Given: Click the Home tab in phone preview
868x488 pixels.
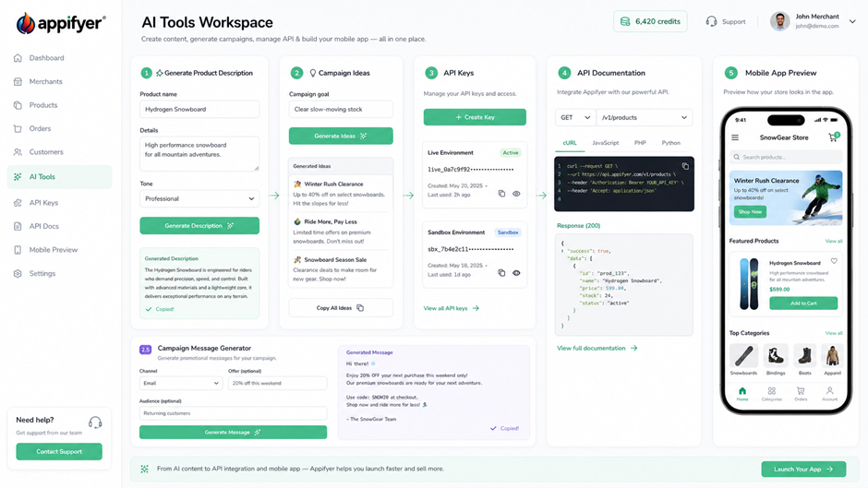Looking at the screenshot, I should [x=742, y=394].
